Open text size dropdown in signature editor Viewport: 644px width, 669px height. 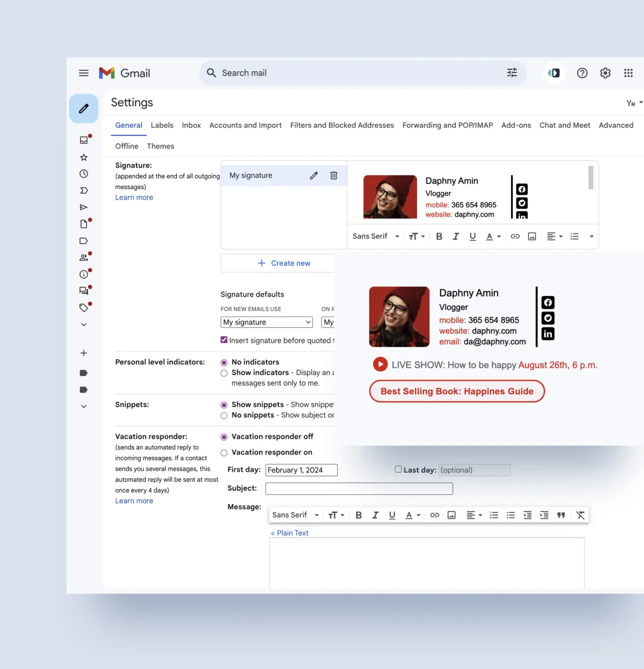pyautogui.click(x=417, y=236)
